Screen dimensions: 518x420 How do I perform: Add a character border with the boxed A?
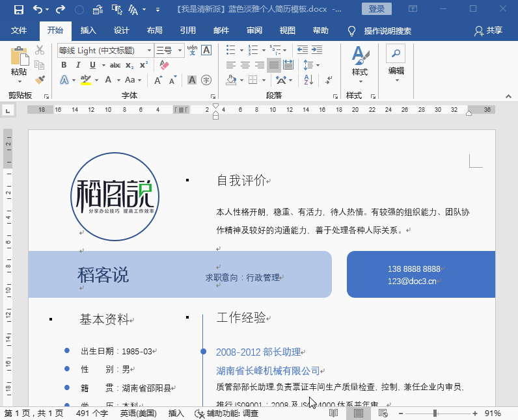206,50
